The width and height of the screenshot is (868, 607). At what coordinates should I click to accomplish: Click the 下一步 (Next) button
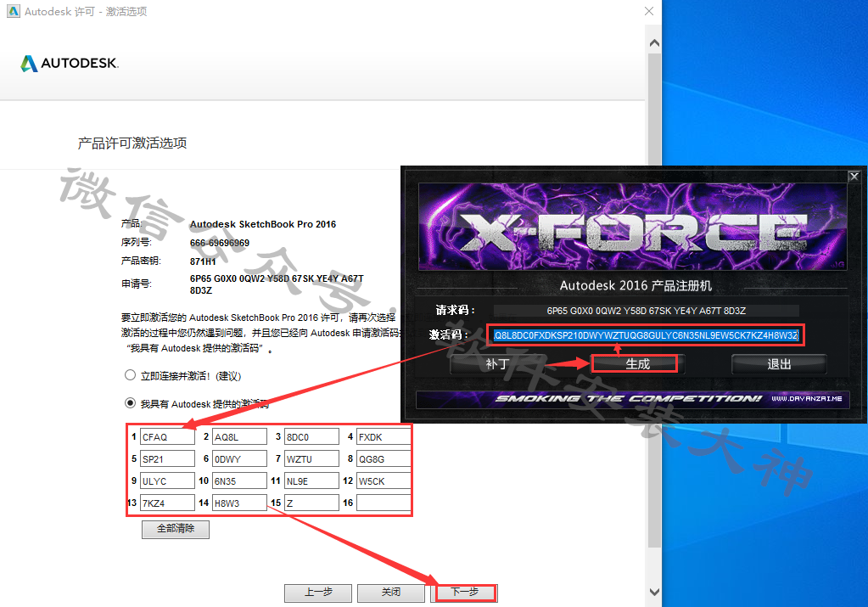(464, 593)
